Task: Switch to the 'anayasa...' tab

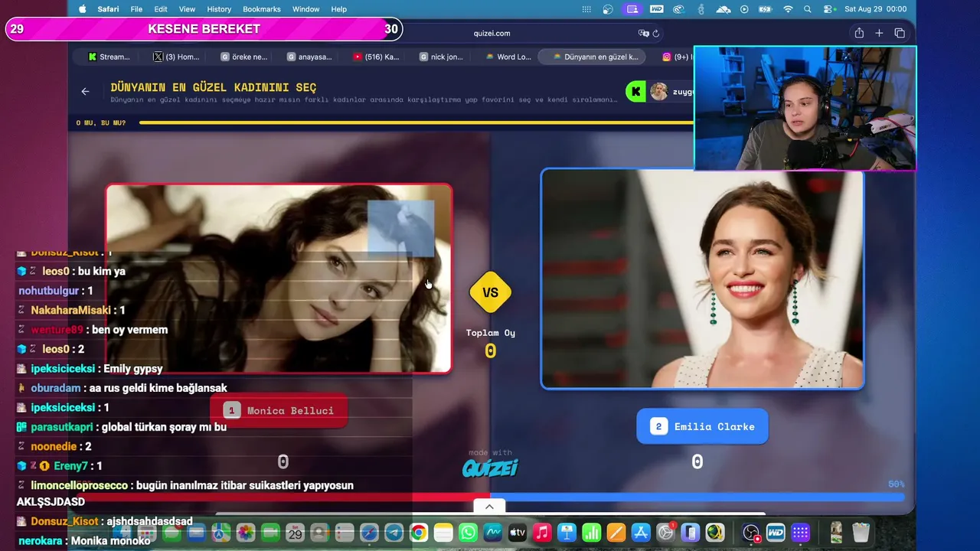Action: tap(310, 57)
